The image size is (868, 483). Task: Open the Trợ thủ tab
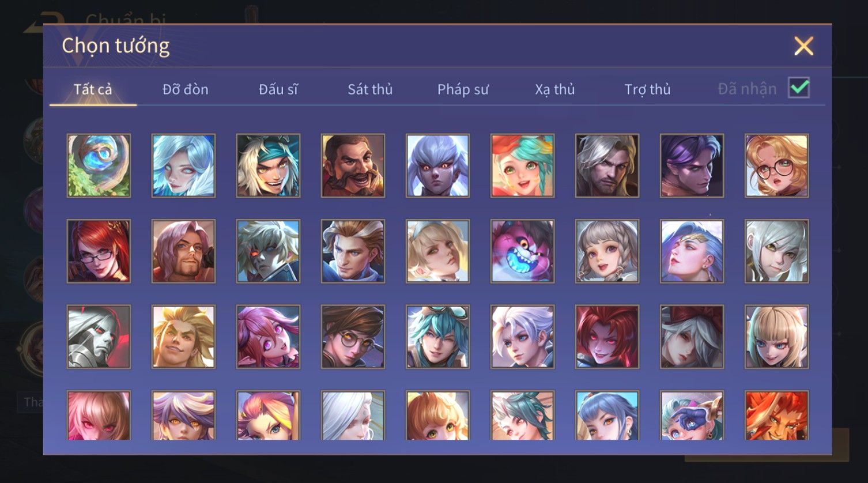pyautogui.click(x=647, y=89)
